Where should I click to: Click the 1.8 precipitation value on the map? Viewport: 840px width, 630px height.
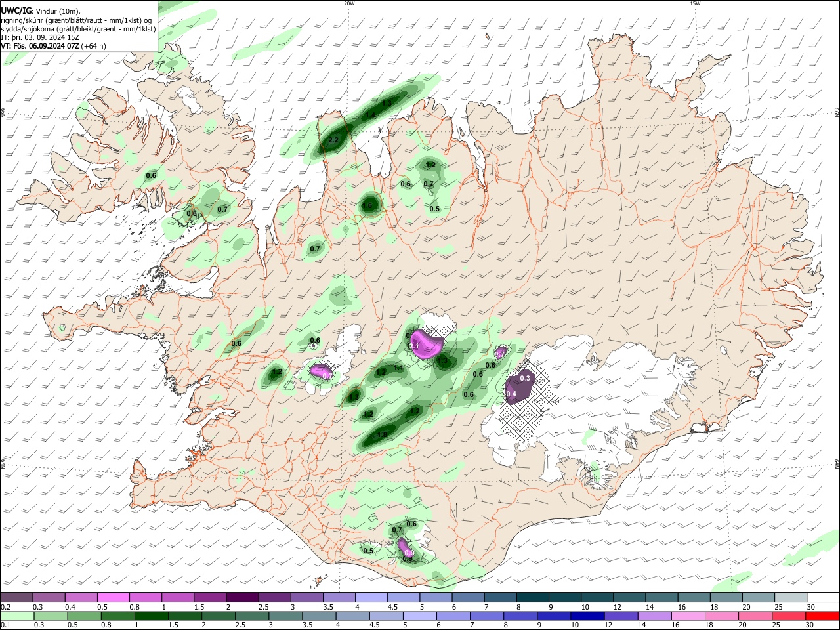click(382, 434)
